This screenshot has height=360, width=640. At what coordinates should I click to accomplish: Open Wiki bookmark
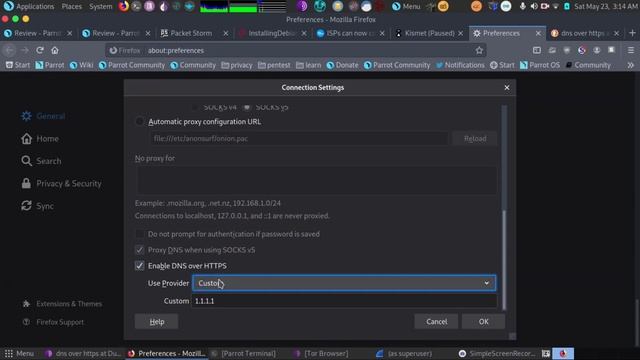81,65
